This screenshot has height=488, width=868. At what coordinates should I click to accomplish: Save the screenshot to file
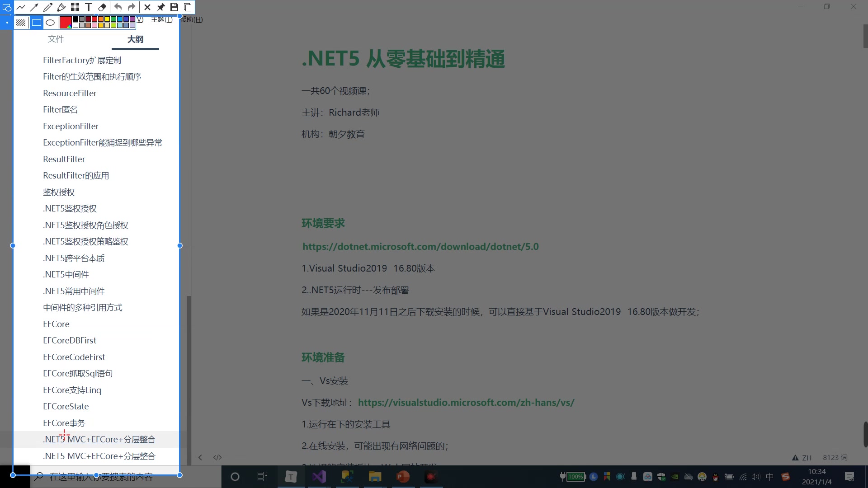pyautogui.click(x=174, y=7)
